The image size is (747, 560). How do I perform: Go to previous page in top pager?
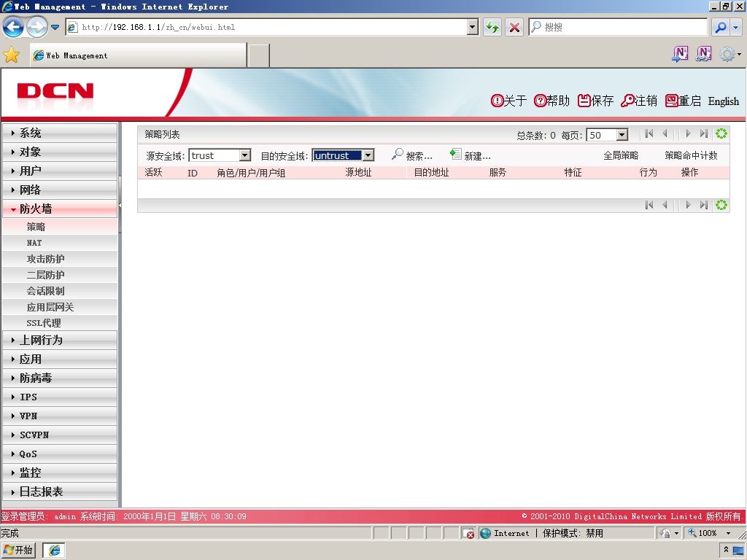coord(665,134)
